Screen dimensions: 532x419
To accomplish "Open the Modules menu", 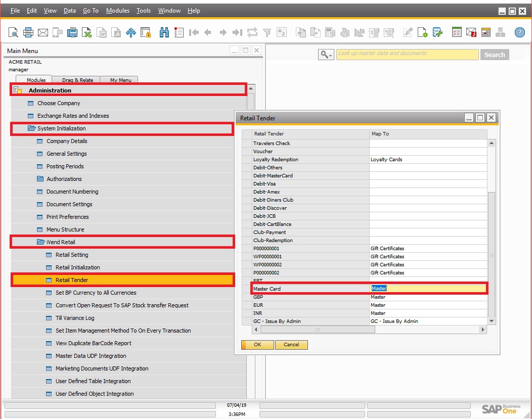I will [x=118, y=11].
